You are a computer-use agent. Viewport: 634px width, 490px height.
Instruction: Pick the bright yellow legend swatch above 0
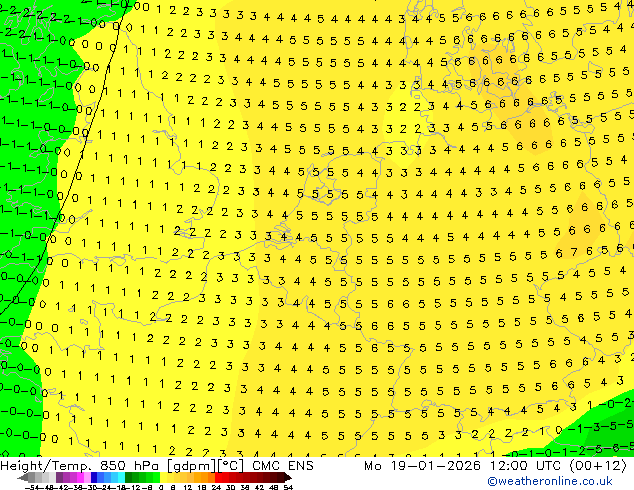tap(164, 478)
